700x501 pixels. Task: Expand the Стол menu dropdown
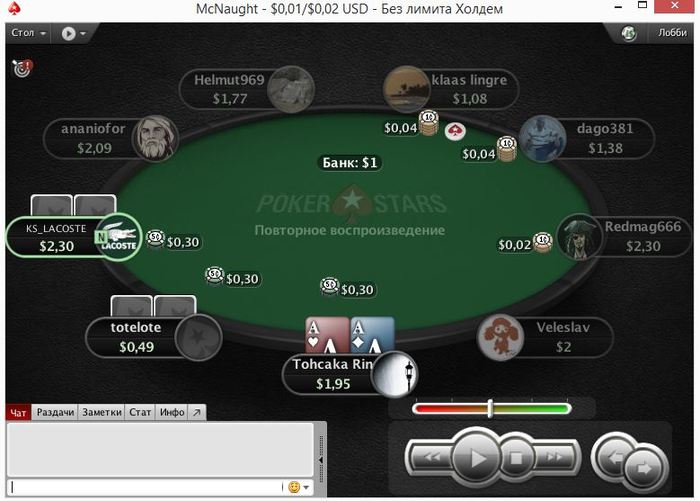click(x=28, y=33)
